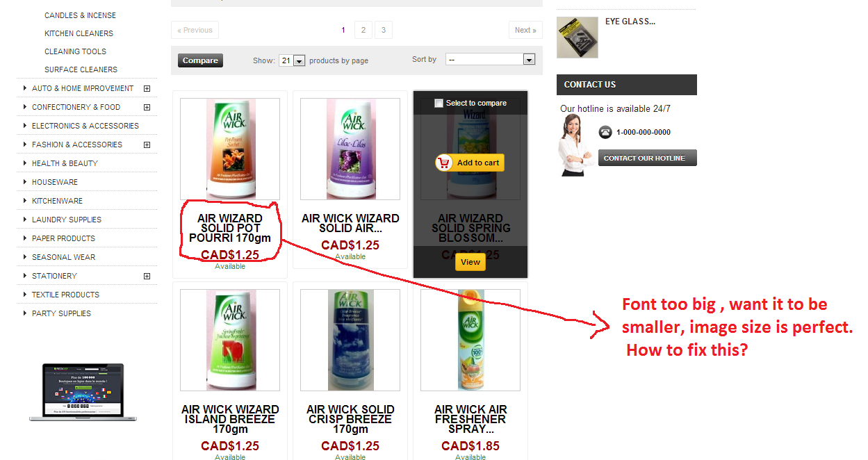Open the LAUNDRY SUPPLIES category

[67, 220]
